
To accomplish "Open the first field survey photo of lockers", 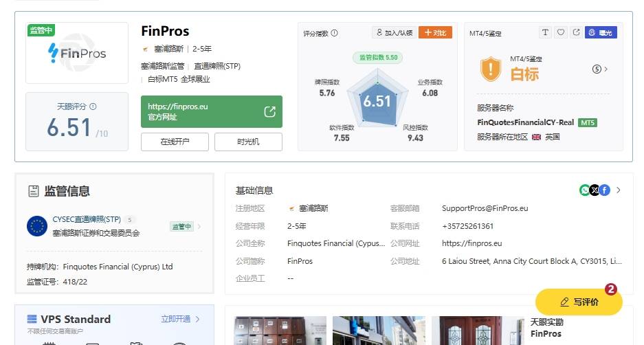I will click(280, 331).
